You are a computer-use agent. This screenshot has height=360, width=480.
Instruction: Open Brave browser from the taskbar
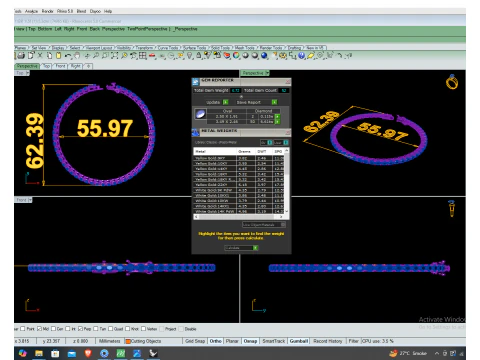pos(88,353)
